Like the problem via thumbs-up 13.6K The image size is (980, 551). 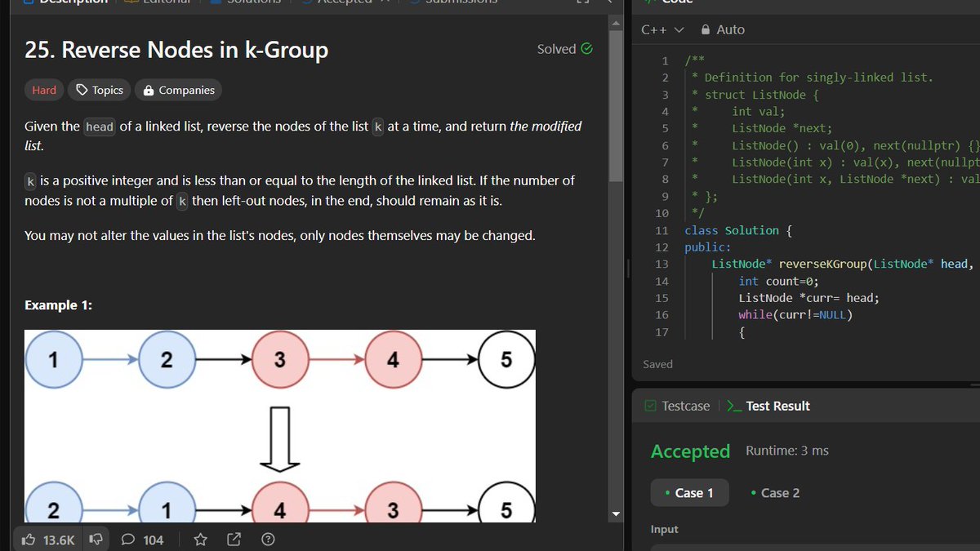(x=48, y=540)
